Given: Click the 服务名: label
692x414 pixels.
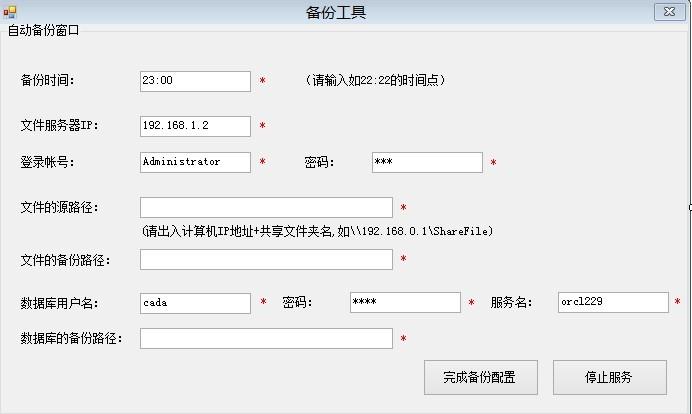Looking at the screenshot, I should pos(511,302).
